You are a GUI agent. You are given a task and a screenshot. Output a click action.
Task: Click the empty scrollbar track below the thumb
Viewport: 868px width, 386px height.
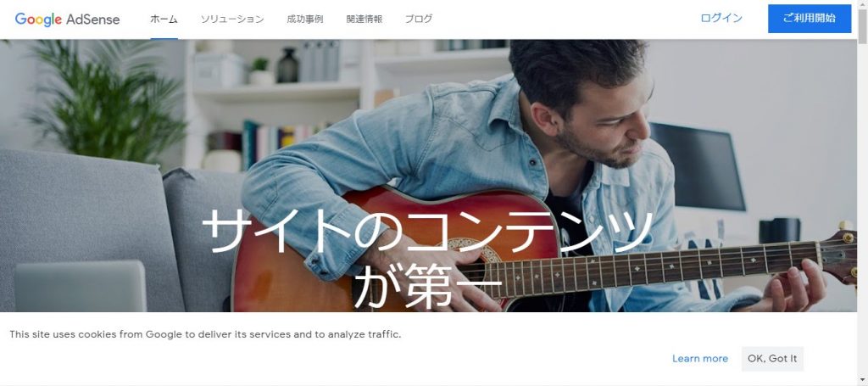coord(862,210)
